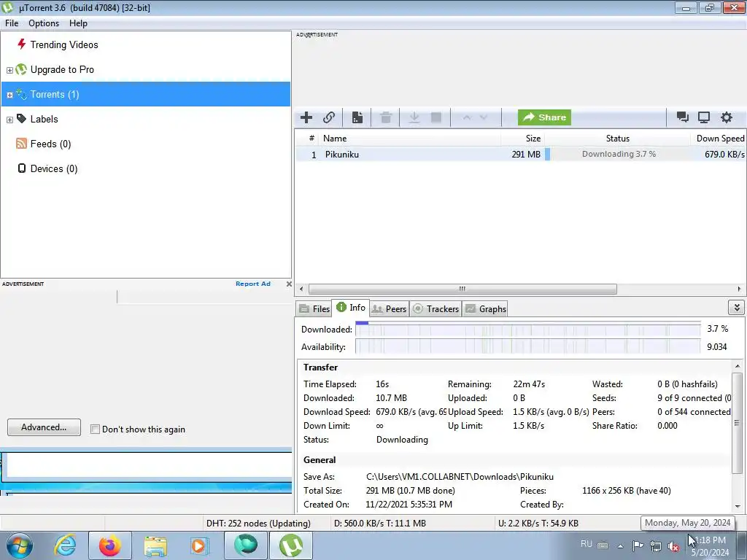Click the Action Center flag tray icon
The height and width of the screenshot is (560, 747).
pos(638,545)
